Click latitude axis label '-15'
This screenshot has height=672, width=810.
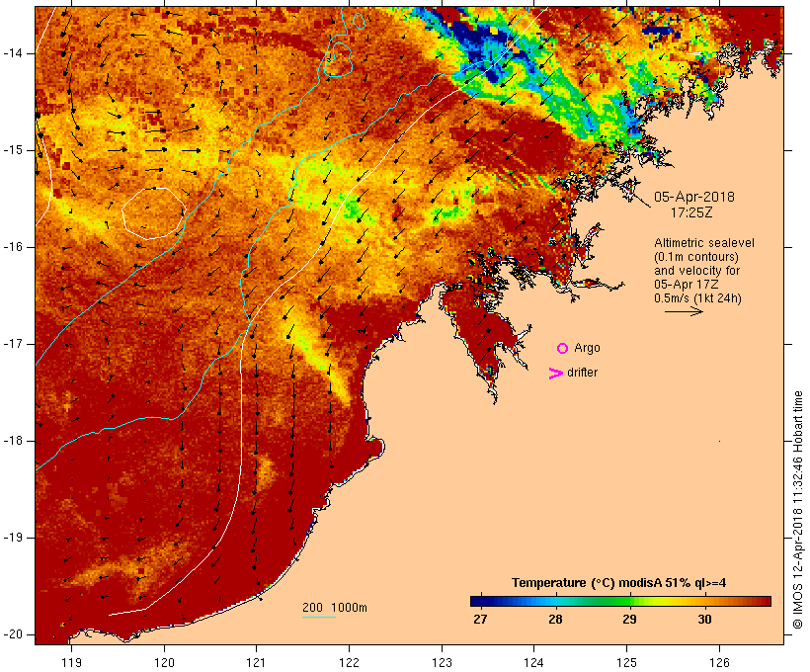coord(12,150)
